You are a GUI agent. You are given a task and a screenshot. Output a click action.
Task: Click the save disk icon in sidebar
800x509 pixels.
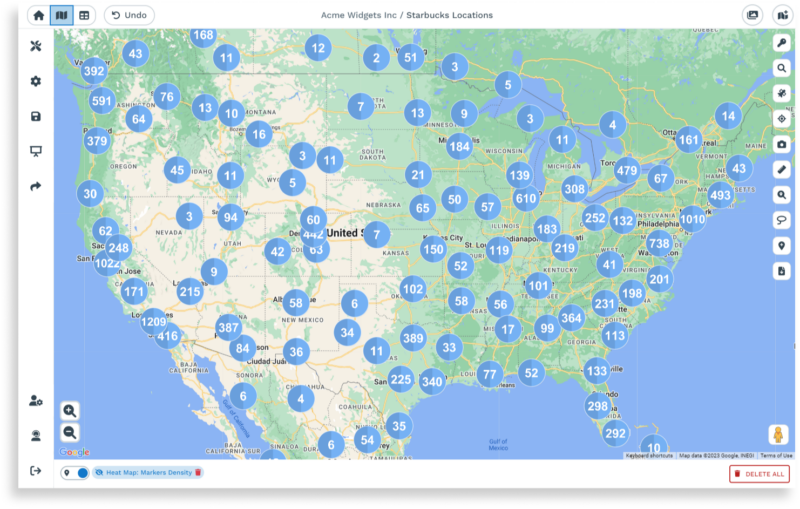(36, 116)
